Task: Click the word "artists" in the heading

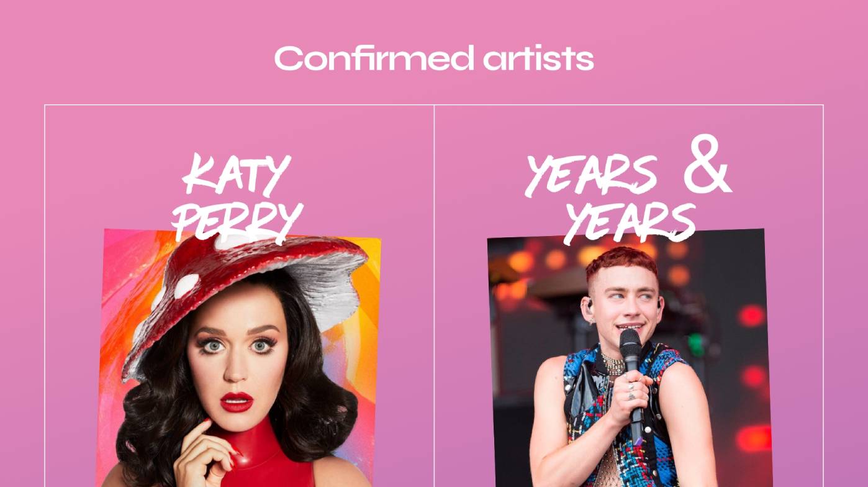Action: pos(538,58)
